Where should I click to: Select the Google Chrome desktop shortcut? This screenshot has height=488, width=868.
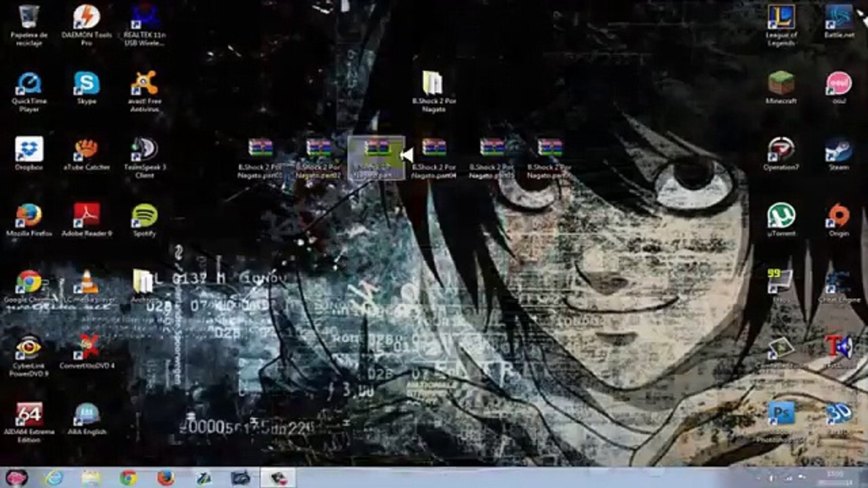pos(28,287)
